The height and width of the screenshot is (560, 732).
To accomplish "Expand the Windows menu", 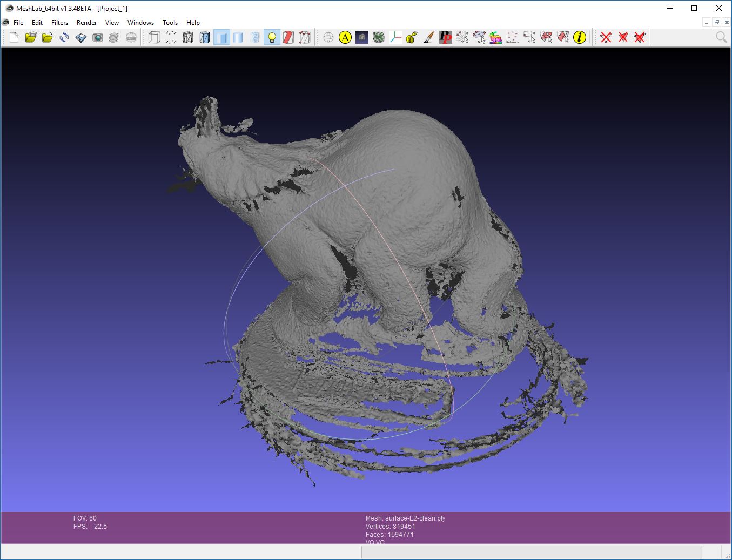I will point(140,23).
